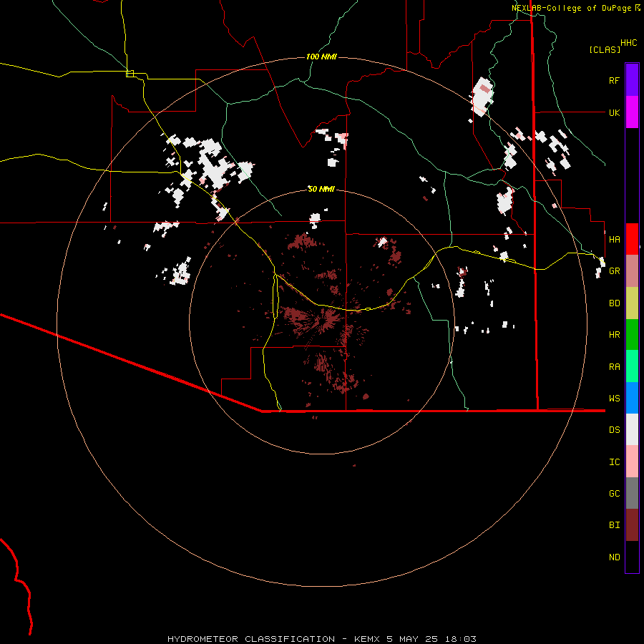Screen dimensions: 644x644
Task: Click the GR dusty pink legend swatch
Action: 632,270
